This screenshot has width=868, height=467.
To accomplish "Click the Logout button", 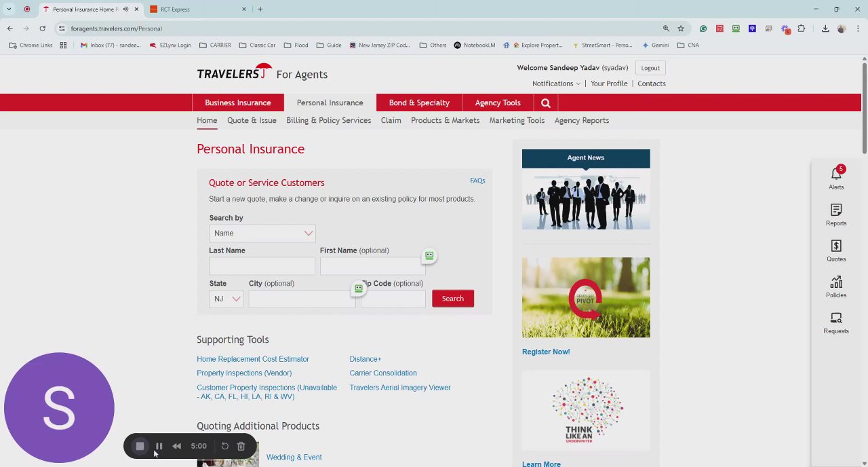I will click(x=650, y=68).
